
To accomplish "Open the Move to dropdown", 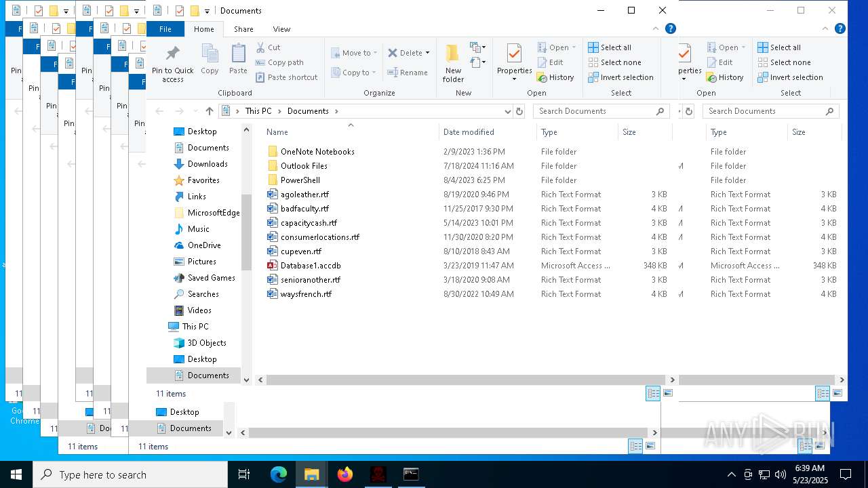I will coord(355,53).
